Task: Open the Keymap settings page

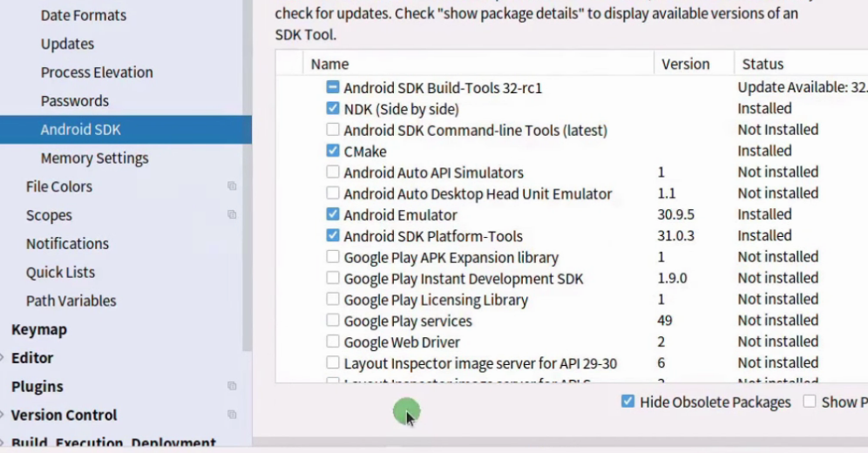Action: (x=39, y=329)
